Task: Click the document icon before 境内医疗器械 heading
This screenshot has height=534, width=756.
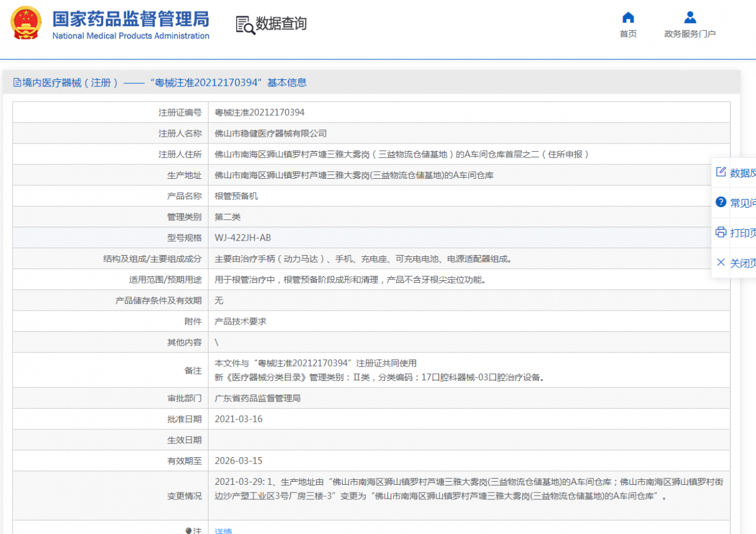Action: (x=17, y=82)
